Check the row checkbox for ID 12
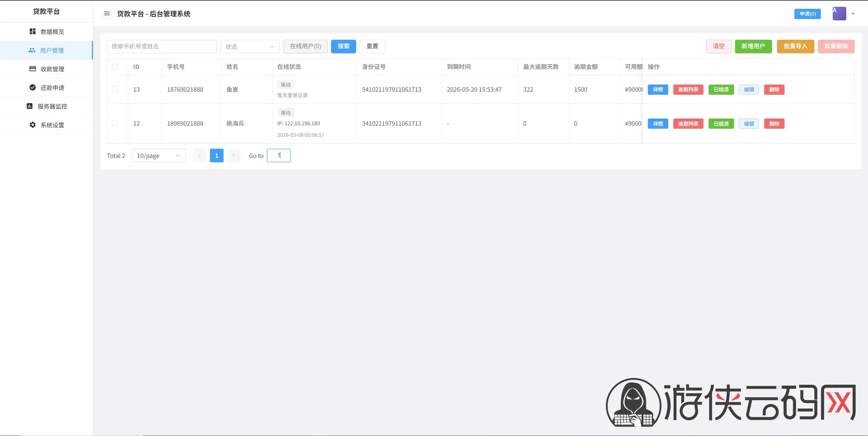Viewport: 868px width, 436px height. [115, 123]
